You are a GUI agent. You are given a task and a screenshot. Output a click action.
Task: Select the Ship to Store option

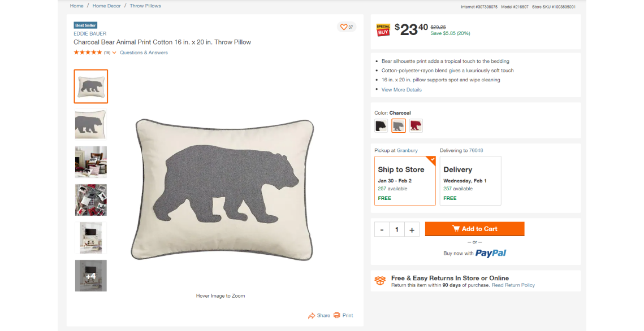click(405, 181)
